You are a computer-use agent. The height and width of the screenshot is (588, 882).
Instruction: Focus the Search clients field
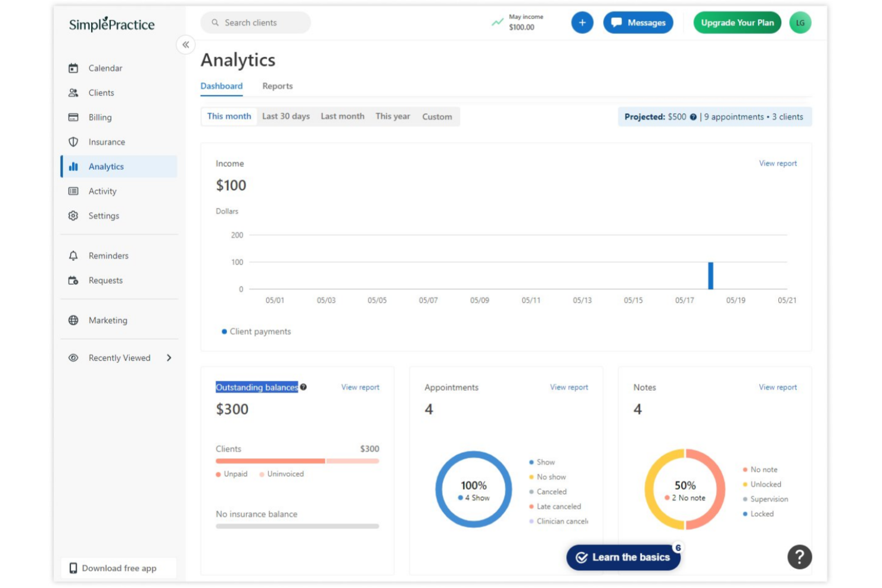click(x=256, y=23)
